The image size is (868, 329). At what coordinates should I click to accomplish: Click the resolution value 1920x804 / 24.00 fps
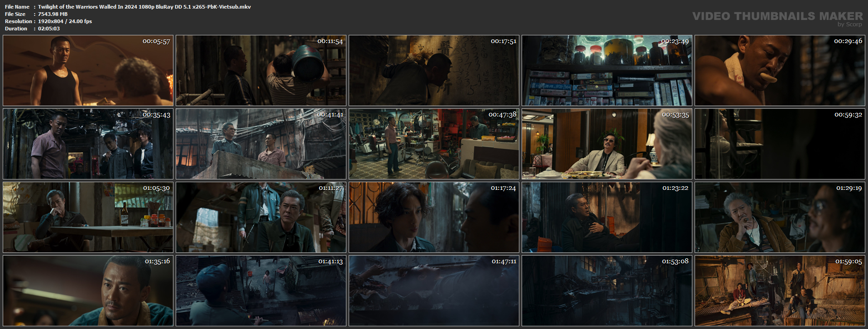[x=65, y=21]
